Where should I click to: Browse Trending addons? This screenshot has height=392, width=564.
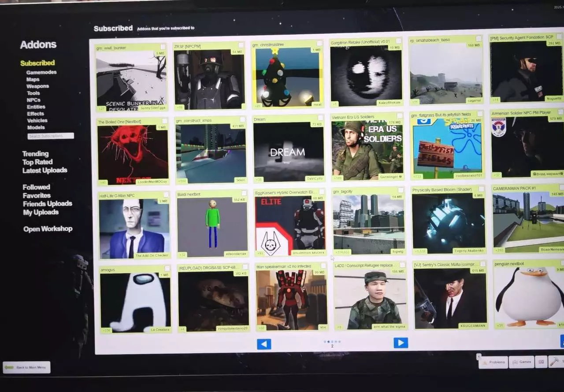(36, 154)
